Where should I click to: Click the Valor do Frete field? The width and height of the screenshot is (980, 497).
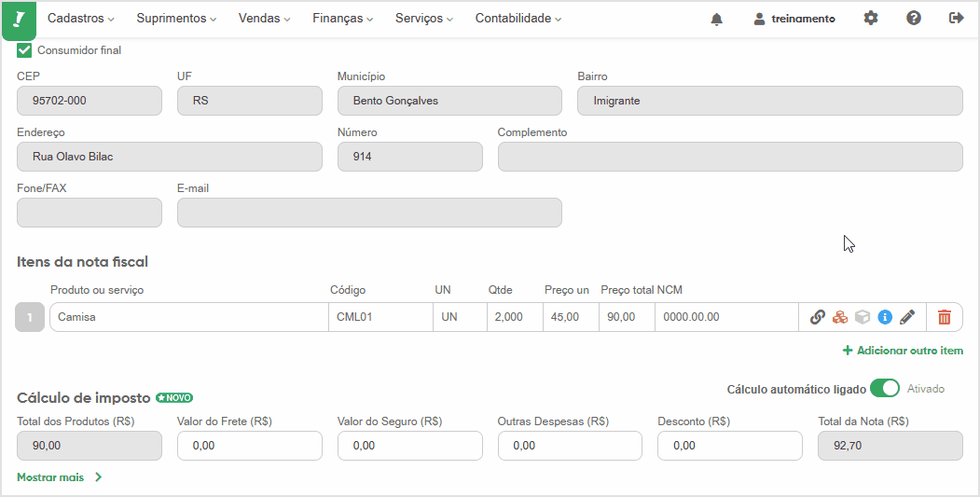click(x=249, y=446)
